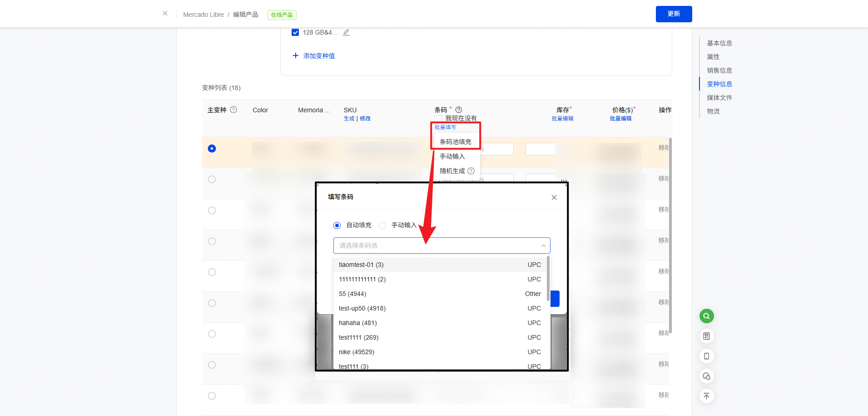
Task: Click the green search floating button
Action: [x=706, y=316]
